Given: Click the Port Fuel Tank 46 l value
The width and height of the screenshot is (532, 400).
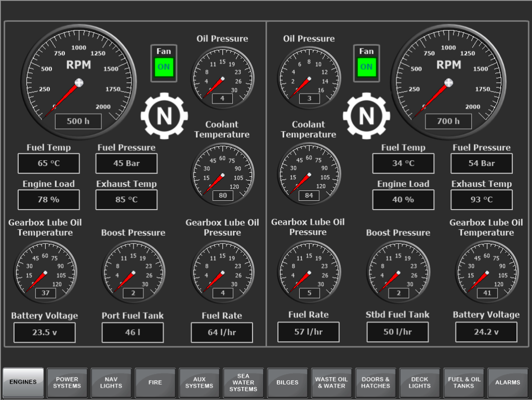Looking at the screenshot, I should [132, 332].
